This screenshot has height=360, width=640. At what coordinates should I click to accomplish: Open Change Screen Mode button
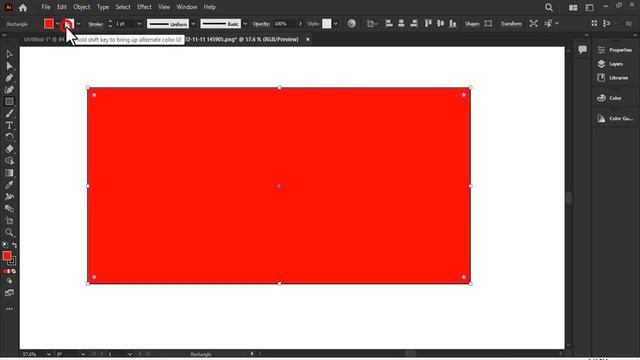click(x=9, y=293)
